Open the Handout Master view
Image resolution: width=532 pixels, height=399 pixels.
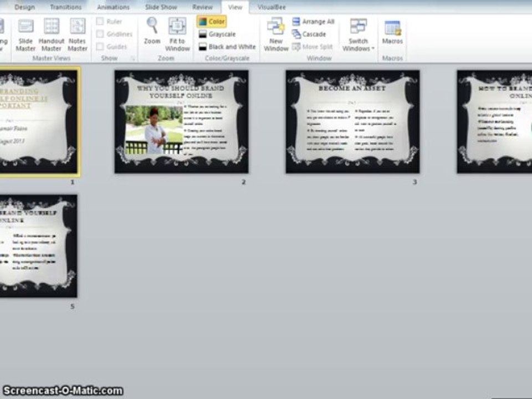51,35
